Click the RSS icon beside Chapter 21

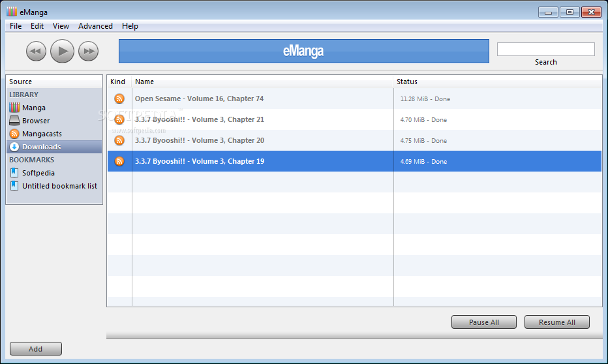(119, 119)
